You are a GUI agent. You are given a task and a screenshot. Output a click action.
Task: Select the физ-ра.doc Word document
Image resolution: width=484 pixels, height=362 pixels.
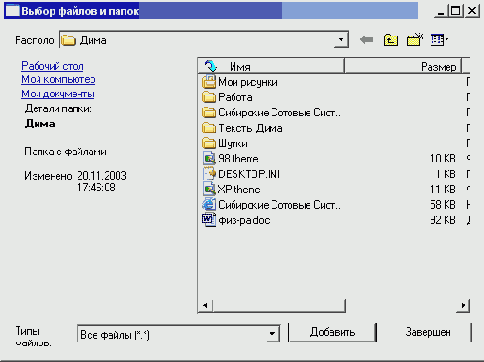(x=236, y=220)
